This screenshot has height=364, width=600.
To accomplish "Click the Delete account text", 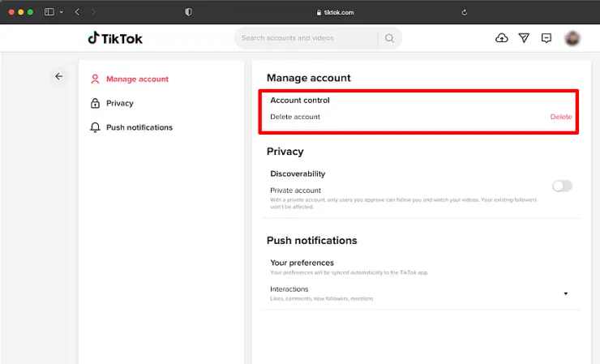I will 295,117.
